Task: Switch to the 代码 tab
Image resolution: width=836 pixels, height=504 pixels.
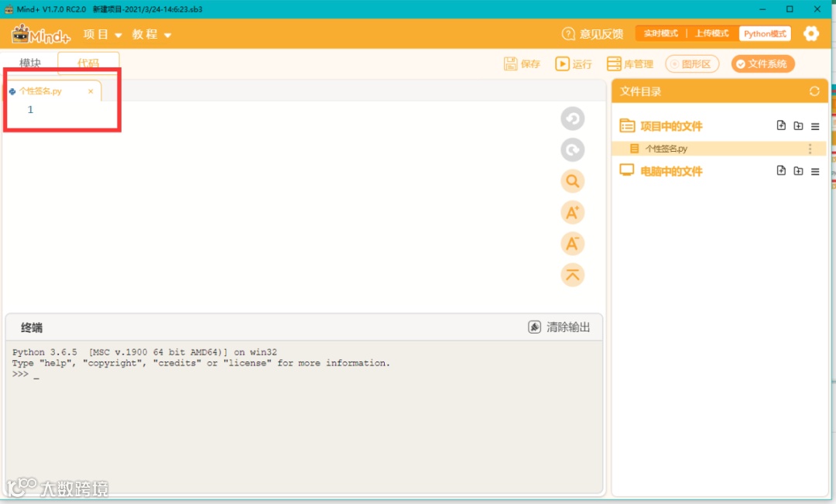Action: pyautogui.click(x=88, y=63)
